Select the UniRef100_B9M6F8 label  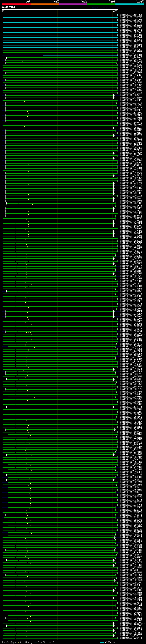click(131, 540)
